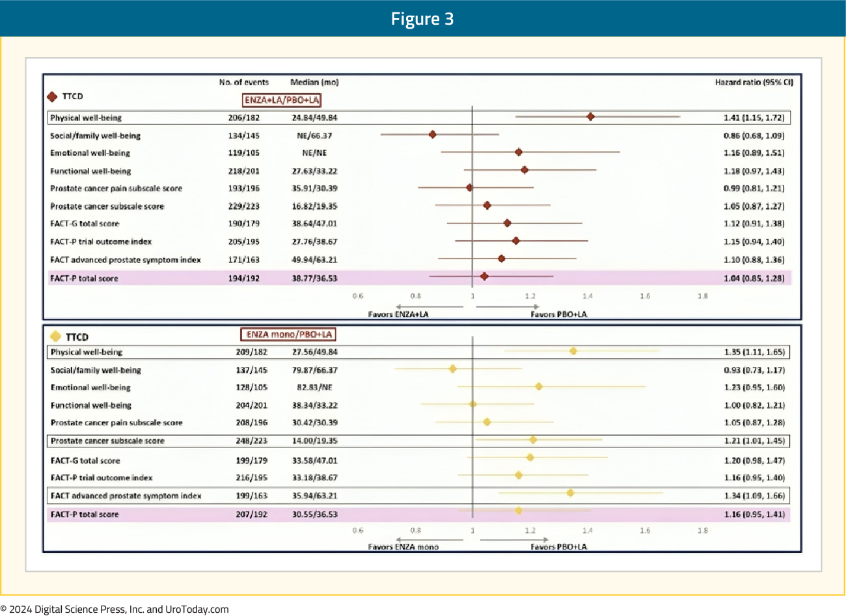The width and height of the screenshot is (846, 616).
Task: Click the events value '204/201'
Action: [251, 405]
